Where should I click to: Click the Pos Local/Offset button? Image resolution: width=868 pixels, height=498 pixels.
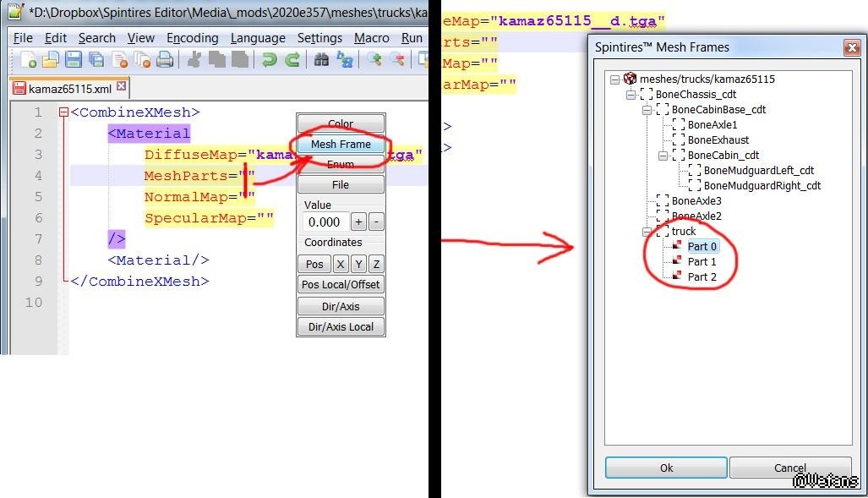(x=341, y=284)
